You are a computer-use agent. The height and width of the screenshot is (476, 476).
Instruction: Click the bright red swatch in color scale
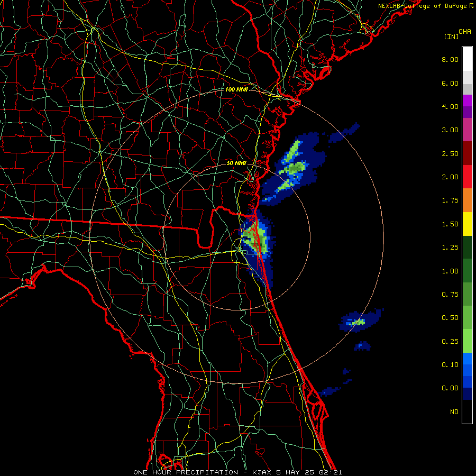coord(467,177)
